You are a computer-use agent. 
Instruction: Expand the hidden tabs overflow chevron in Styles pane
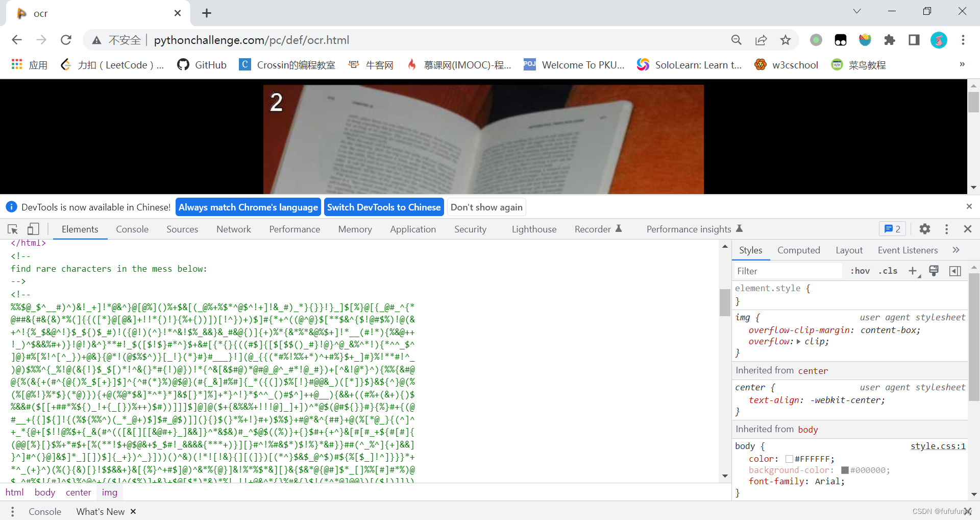click(956, 250)
